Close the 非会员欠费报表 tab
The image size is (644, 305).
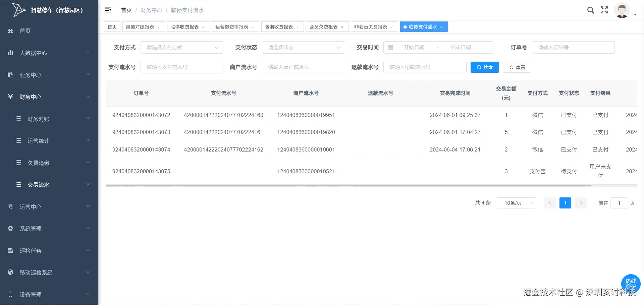[391, 27]
